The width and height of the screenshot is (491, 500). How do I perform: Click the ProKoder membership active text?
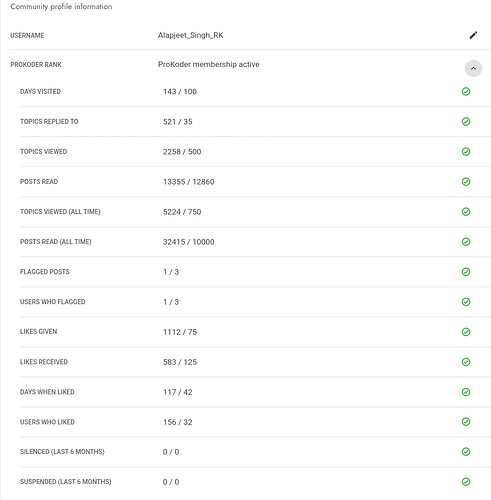(208, 64)
